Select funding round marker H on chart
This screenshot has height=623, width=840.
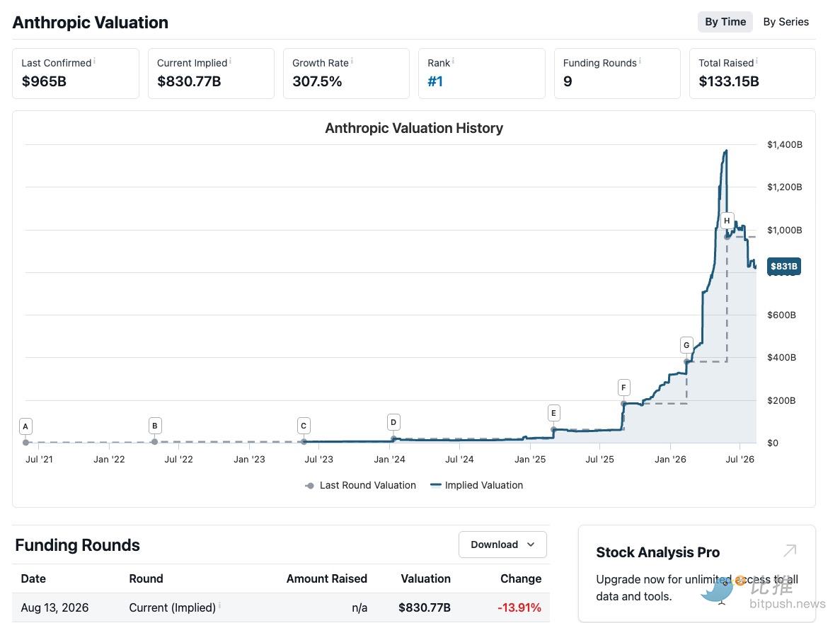point(727,221)
